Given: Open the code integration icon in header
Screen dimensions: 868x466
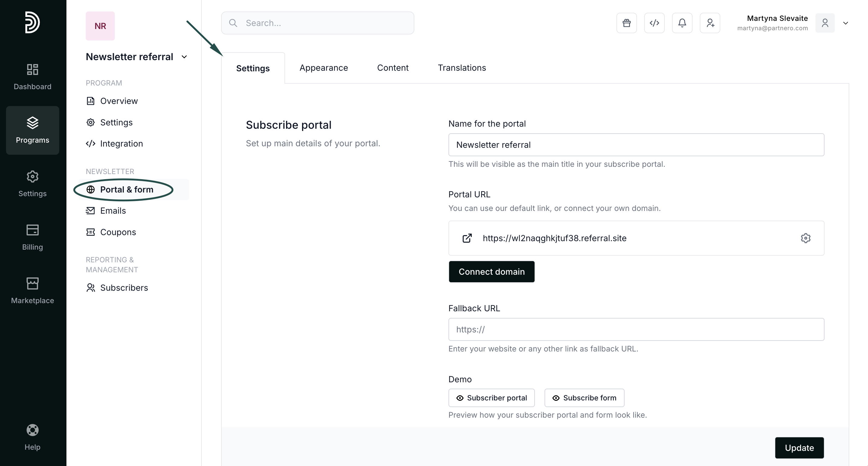Looking at the screenshot, I should [654, 23].
